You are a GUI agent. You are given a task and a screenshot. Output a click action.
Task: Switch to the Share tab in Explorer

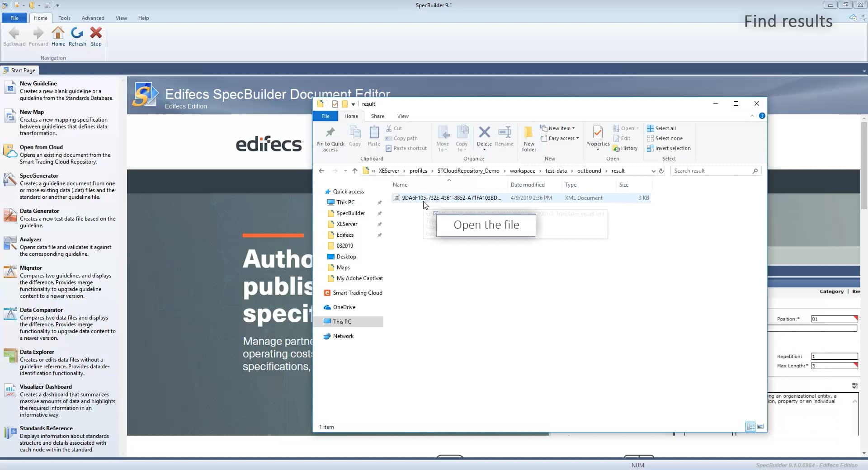[377, 116]
